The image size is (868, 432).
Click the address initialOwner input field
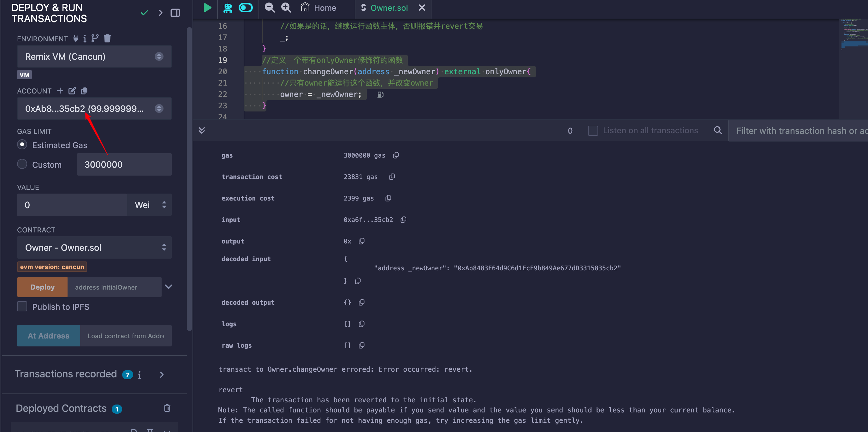point(115,287)
